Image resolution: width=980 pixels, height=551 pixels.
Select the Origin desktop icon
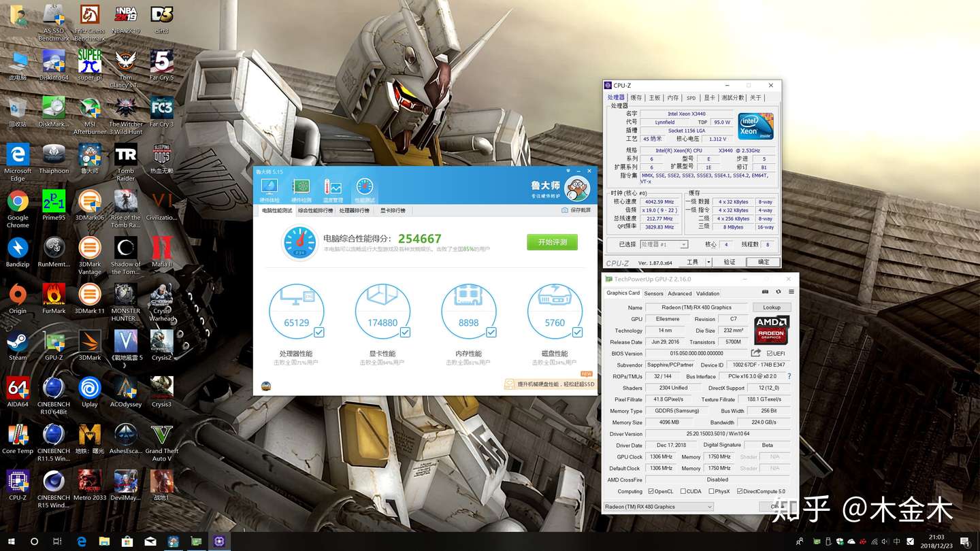tap(18, 299)
